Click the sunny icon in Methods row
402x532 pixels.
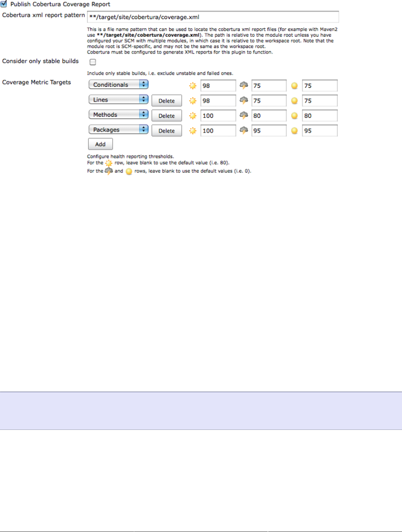coord(193,116)
